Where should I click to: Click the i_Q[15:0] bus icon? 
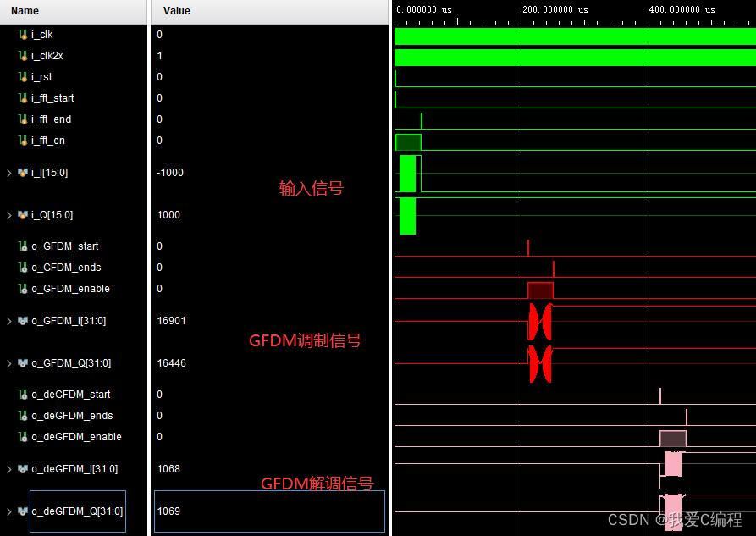[23, 215]
